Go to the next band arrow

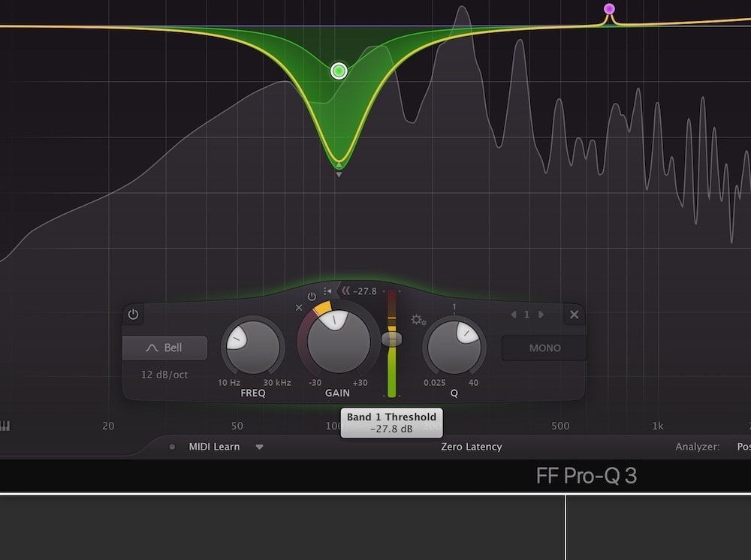541,315
